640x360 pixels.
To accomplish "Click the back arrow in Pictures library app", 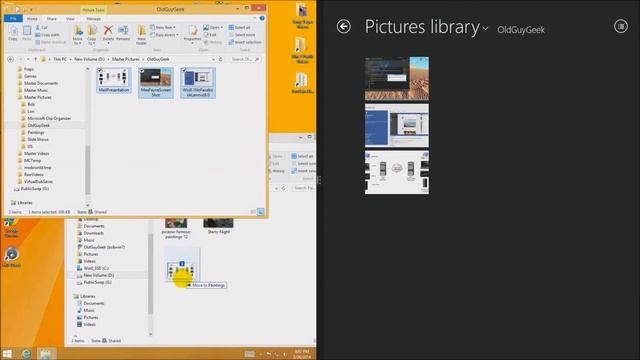I will 344,27.
